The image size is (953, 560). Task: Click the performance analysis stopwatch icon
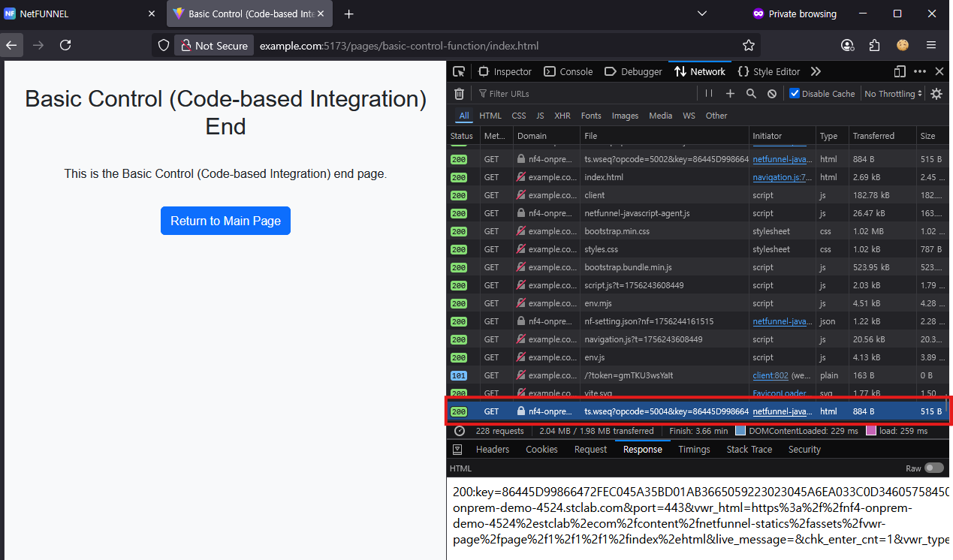(459, 431)
